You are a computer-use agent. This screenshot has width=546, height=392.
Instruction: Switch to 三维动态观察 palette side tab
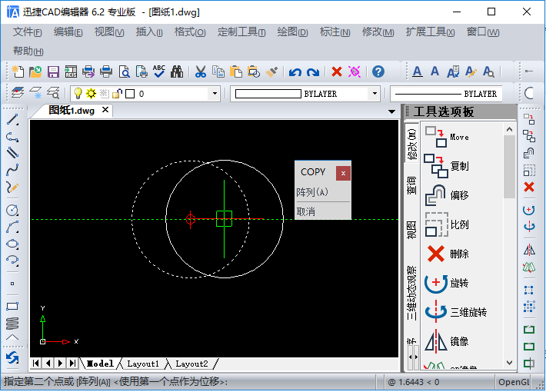tap(411, 293)
